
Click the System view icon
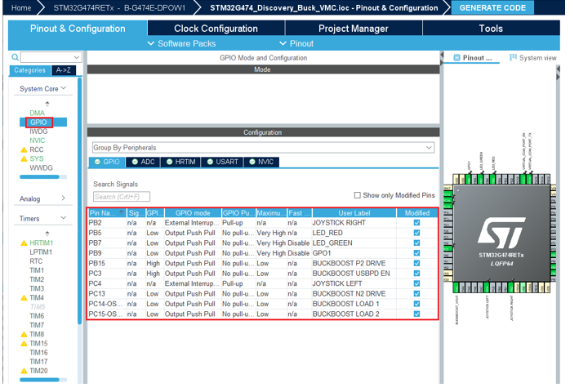pyautogui.click(x=514, y=58)
